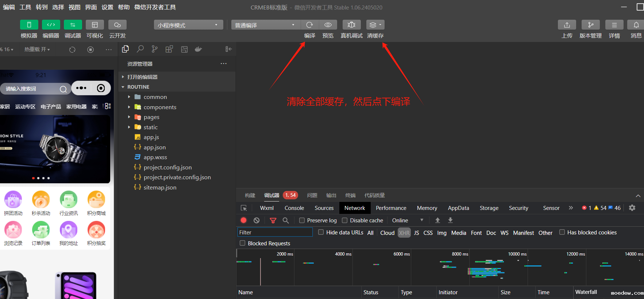
Task: Tick the Hide data URLs checkbox
Action: (x=321, y=232)
